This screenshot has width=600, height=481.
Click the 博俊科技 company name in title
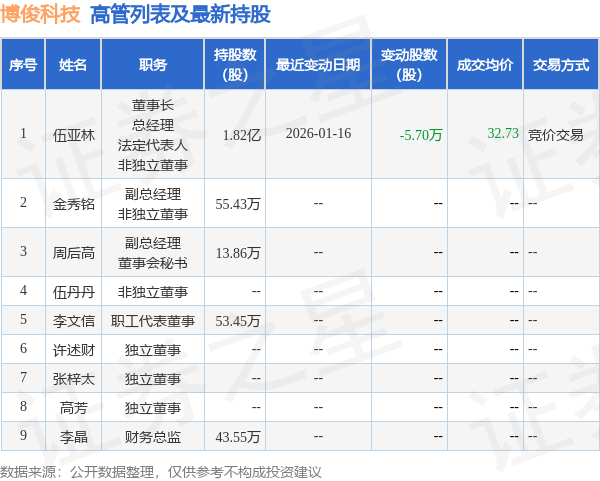(x=41, y=15)
